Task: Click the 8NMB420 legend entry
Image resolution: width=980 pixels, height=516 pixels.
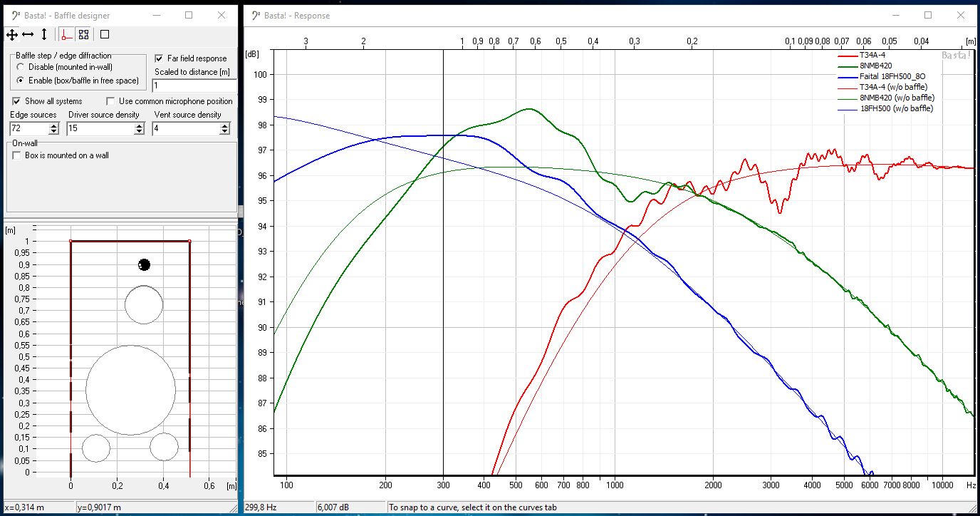Action: (875, 66)
